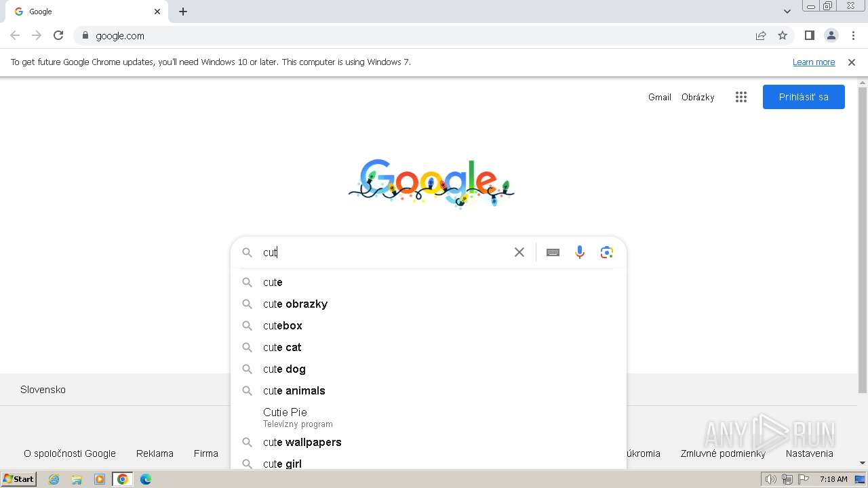The height and width of the screenshot is (488, 868).
Task: Open the network status tray icon
Action: [787, 479]
